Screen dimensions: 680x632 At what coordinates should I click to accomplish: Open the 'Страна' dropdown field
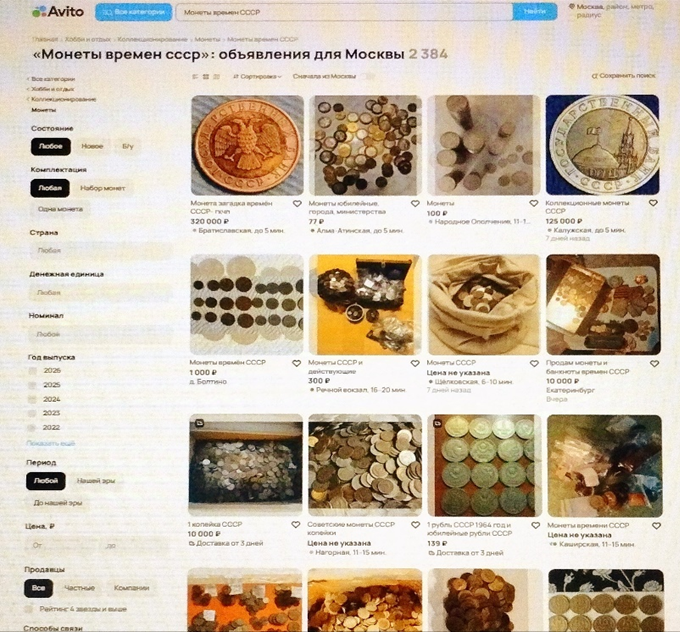point(100,250)
